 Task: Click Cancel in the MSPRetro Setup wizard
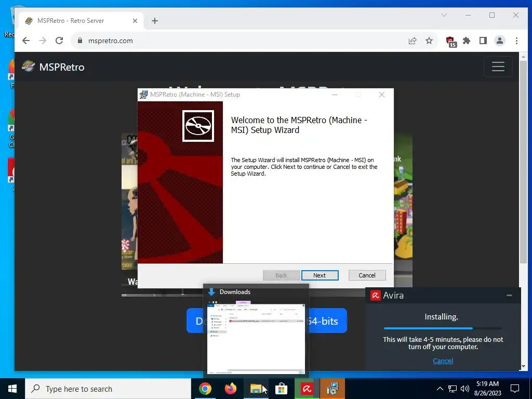coord(367,275)
